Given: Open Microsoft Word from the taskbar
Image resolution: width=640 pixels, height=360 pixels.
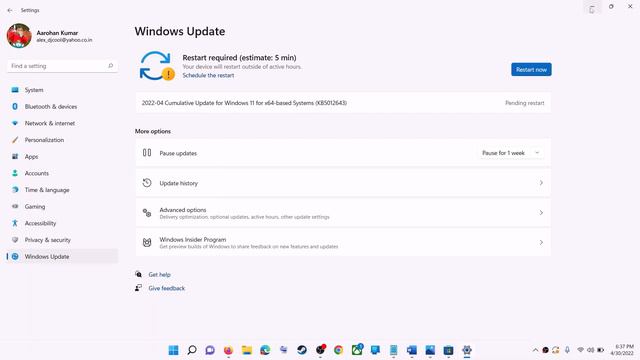Looking at the screenshot, I should [412, 350].
